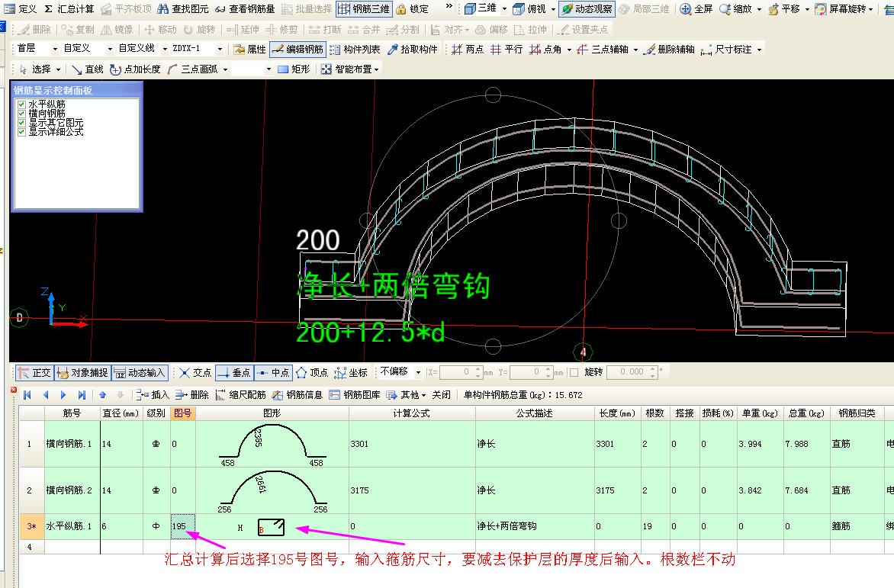Click the 图号 cell showing 195
This screenshot has width=894, height=588.
(183, 526)
